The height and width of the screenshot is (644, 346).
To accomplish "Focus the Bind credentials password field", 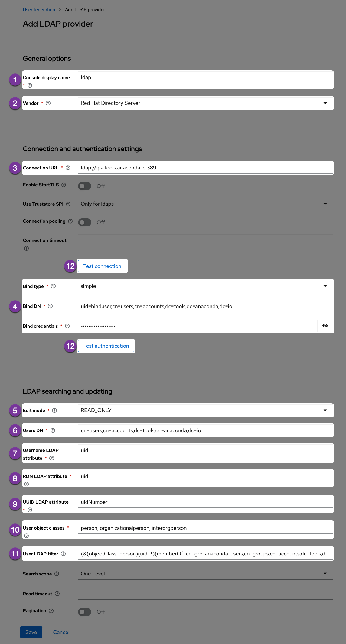I will coord(198,326).
